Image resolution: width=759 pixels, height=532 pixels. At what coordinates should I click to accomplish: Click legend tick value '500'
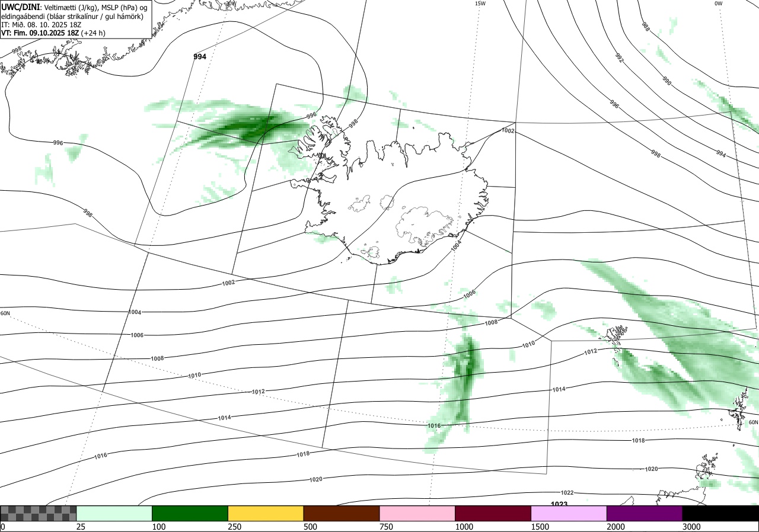(x=310, y=527)
